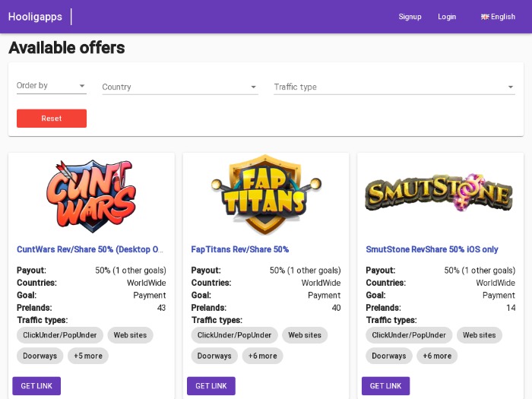Open the Login page

[x=447, y=17]
